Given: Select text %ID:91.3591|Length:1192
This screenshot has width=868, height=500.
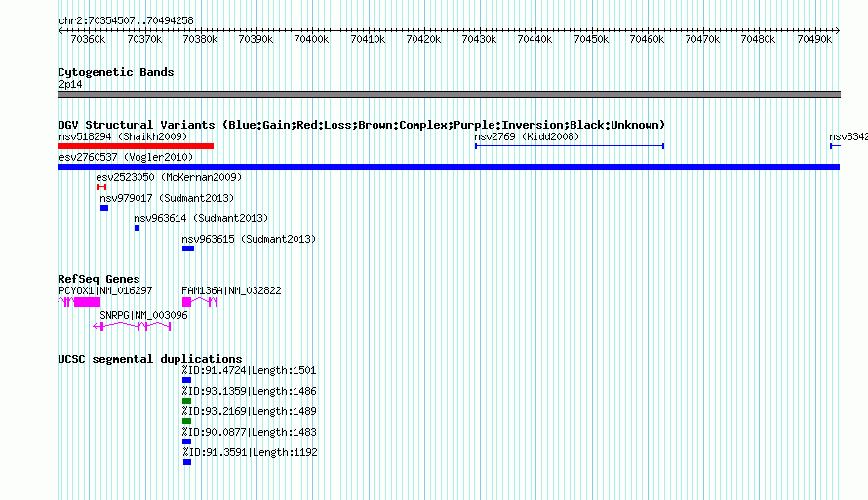Looking at the screenshot, I should (250, 452).
